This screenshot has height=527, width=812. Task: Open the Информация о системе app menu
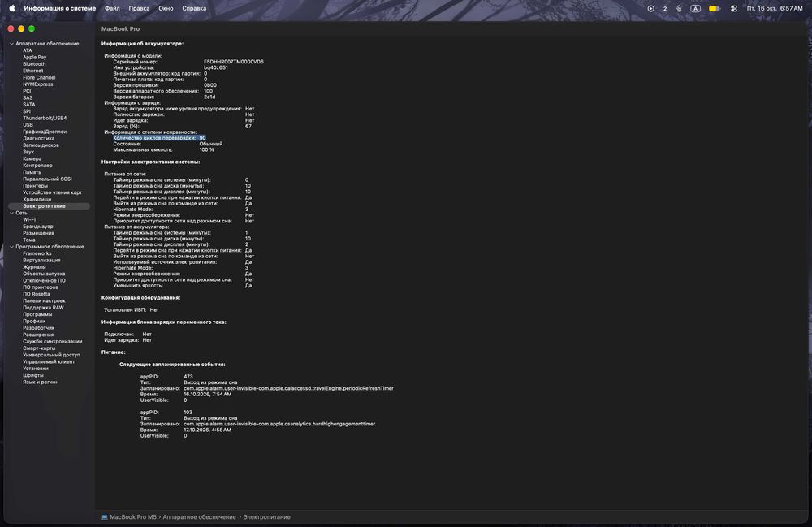tap(59, 8)
